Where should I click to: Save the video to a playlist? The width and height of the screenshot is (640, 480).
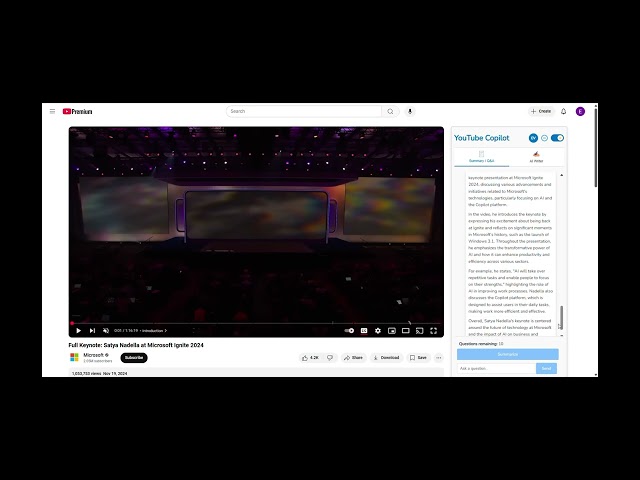point(418,358)
